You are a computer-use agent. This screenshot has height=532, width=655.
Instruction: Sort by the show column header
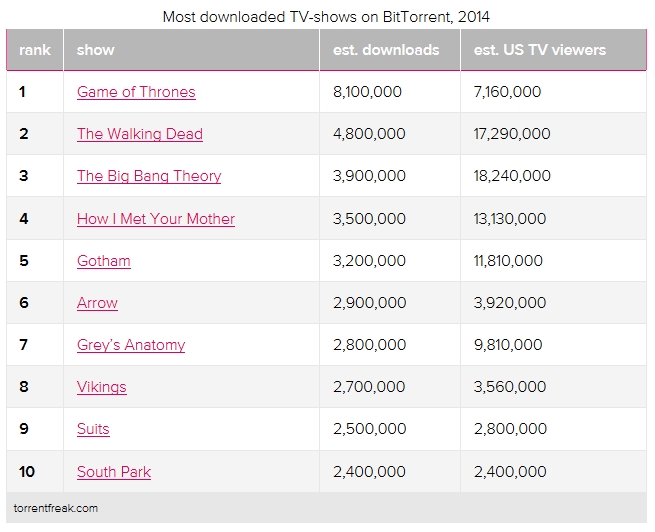point(96,50)
